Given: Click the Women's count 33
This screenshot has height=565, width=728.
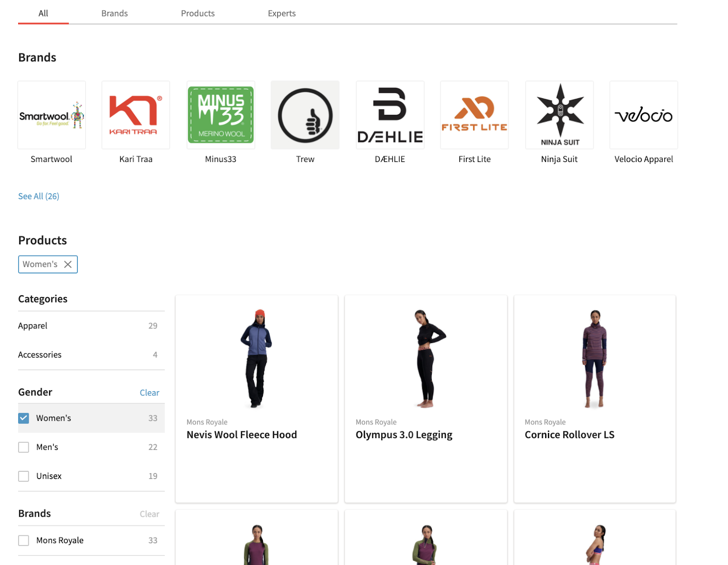Looking at the screenshot, I should point(153,418).
